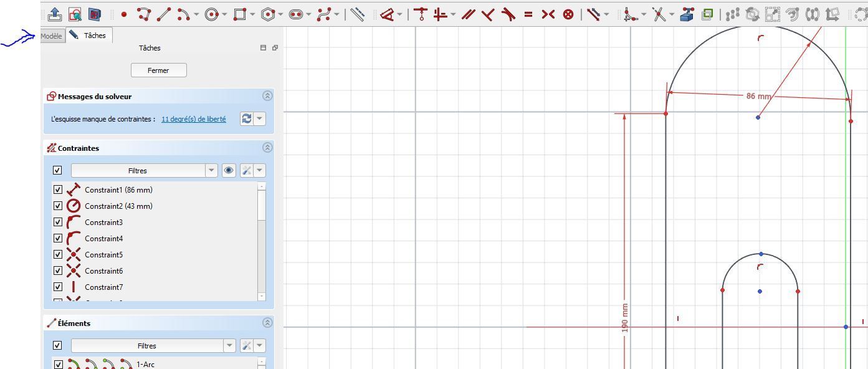Collapse the Éléments section

pos(267,323)
